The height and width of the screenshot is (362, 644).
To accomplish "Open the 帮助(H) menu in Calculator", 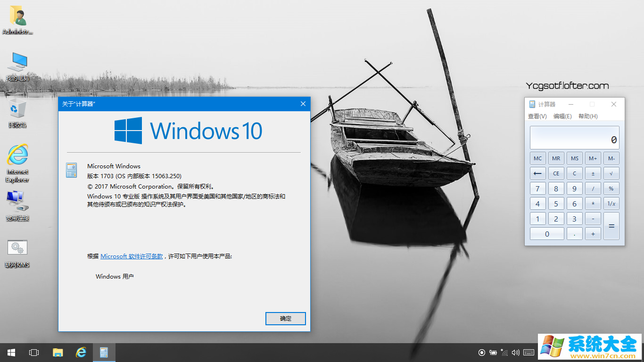I will 588,116.
